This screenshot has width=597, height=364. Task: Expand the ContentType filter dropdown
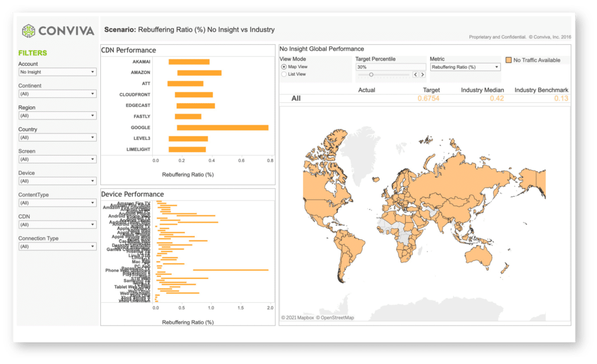coord(57,203)
